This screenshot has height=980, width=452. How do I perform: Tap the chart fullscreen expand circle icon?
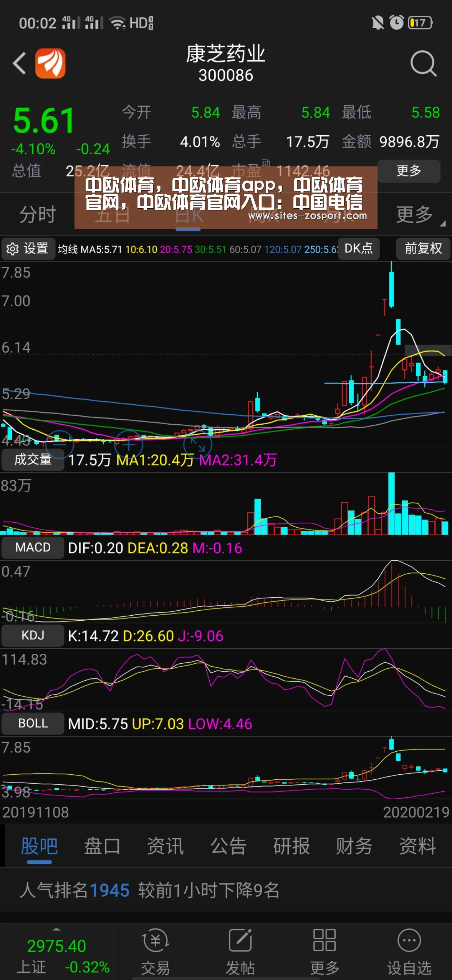[x=197, y=445]
